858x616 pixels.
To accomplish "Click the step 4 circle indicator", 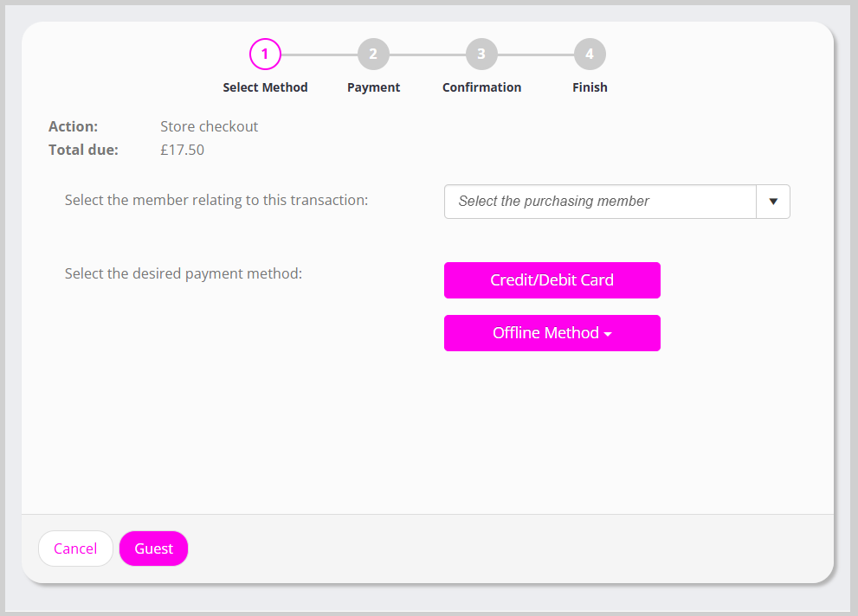I will point(590,55).
